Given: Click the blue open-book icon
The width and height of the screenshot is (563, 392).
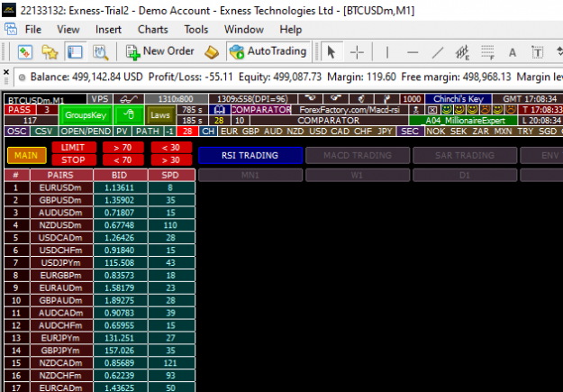Looking at the screenshot, I should point(220,110).
